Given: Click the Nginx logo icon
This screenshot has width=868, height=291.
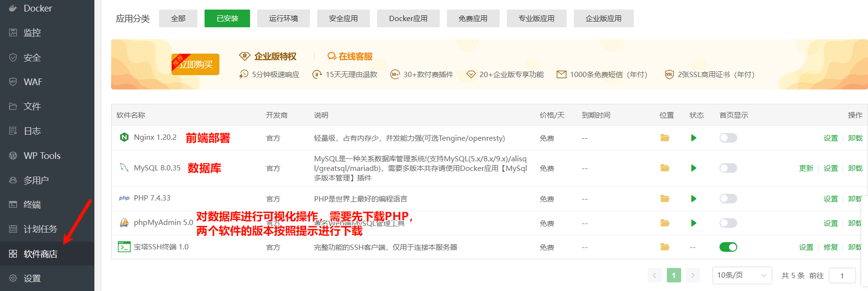Looking at the screenshot, I should point(124,137).
